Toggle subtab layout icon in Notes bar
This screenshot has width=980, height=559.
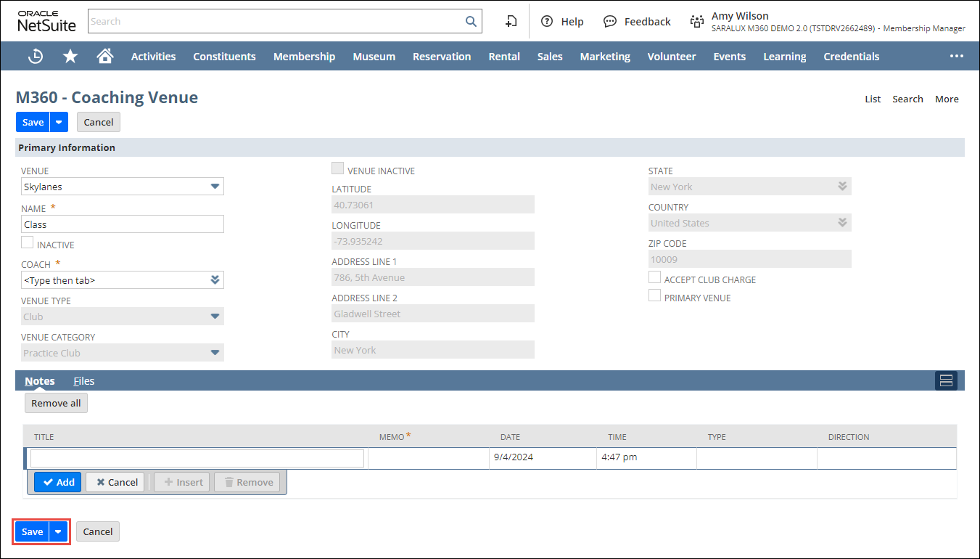[945, 380]
